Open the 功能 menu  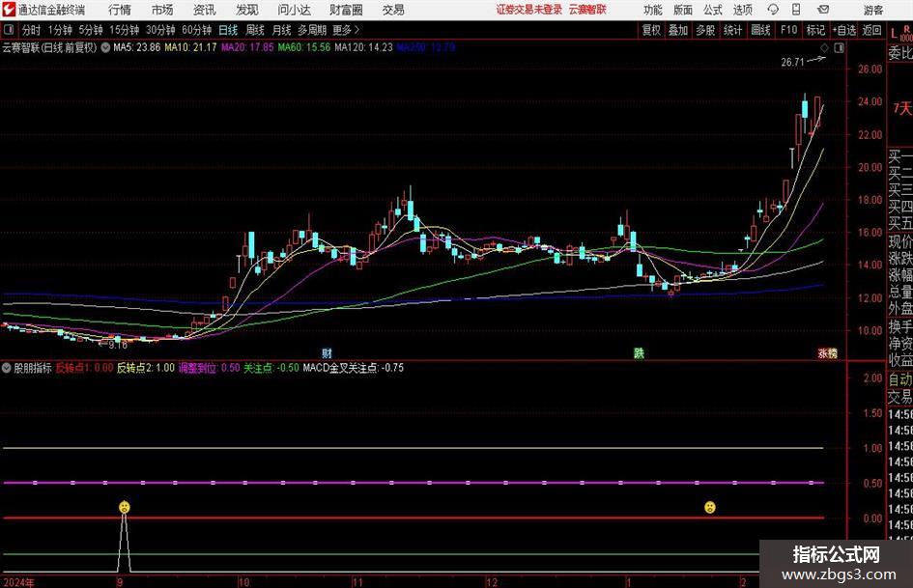coord(653,10)
